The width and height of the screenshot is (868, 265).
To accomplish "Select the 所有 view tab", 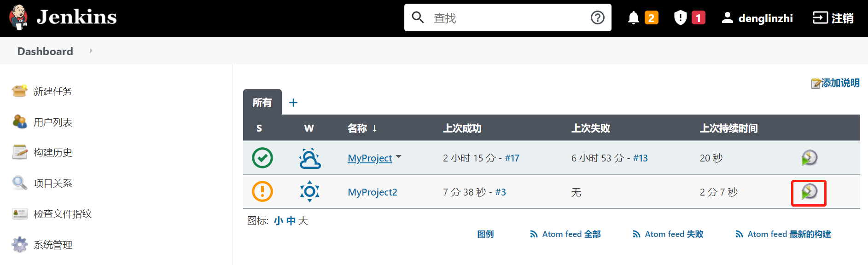I will coord(262,102).
